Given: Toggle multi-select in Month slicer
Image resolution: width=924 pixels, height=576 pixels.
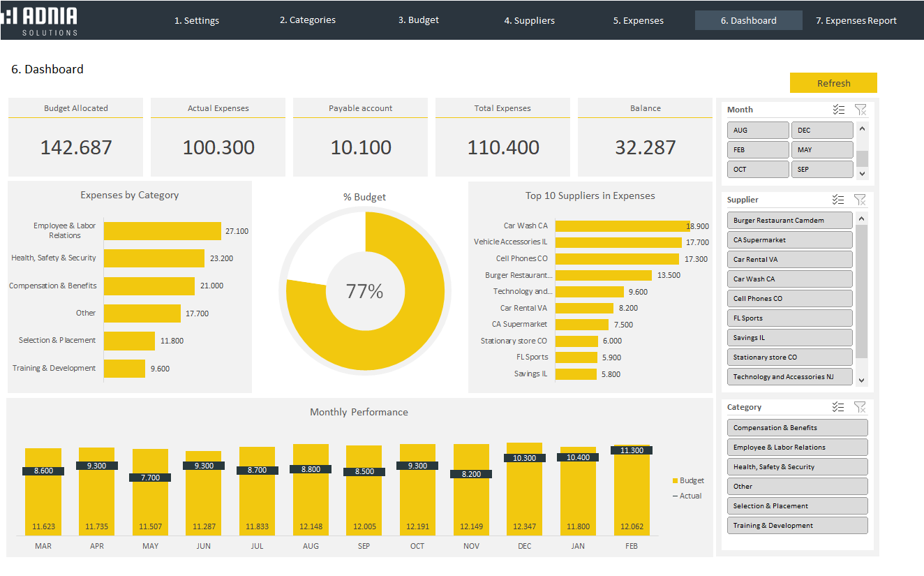Looking at the screenshot, I should point(838,110).
